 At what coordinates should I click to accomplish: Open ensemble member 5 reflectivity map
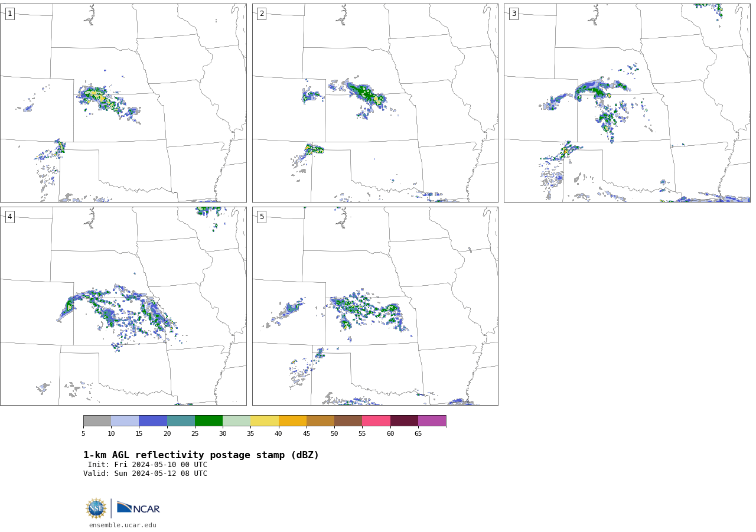pyautogui.click(x=375, y=306)
